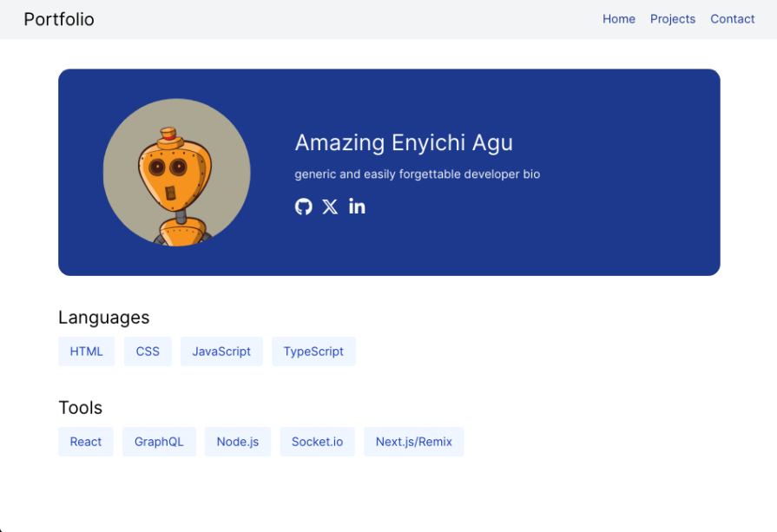Select the Next.js/Remix badge
Image resolution: width=777 pixels, height=532 pixels.
[x=413, y=441]
